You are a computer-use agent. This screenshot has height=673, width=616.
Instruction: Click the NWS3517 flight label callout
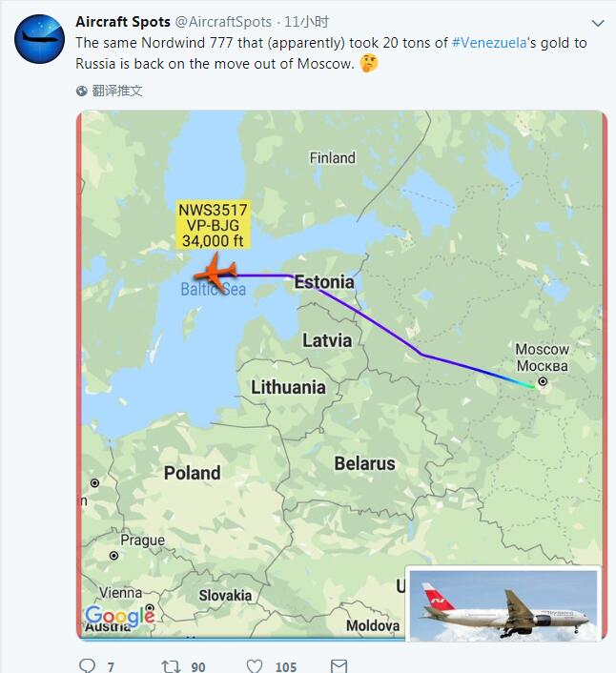[212, 226]
